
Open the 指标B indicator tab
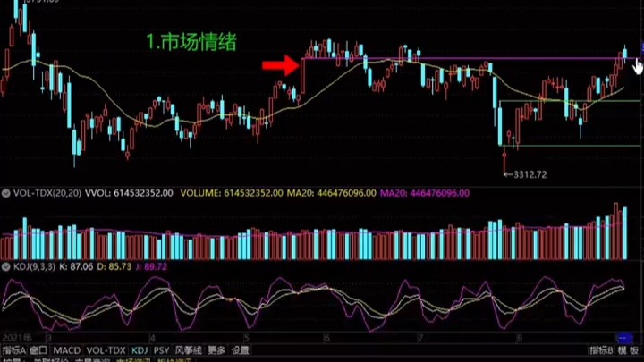pyautogui.click(x=600, y=349)
